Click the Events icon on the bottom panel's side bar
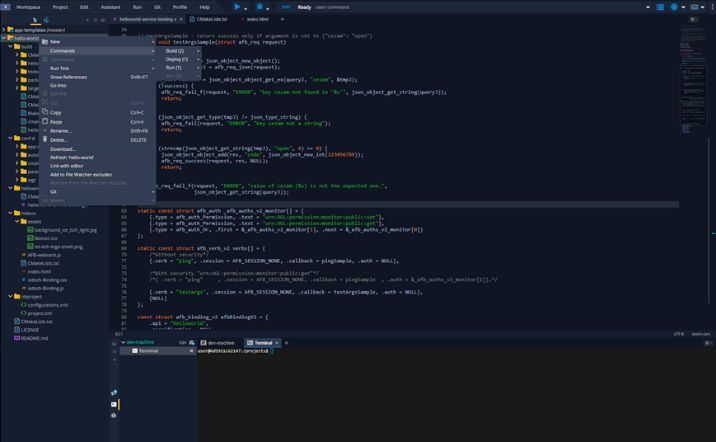 [114, 393]
